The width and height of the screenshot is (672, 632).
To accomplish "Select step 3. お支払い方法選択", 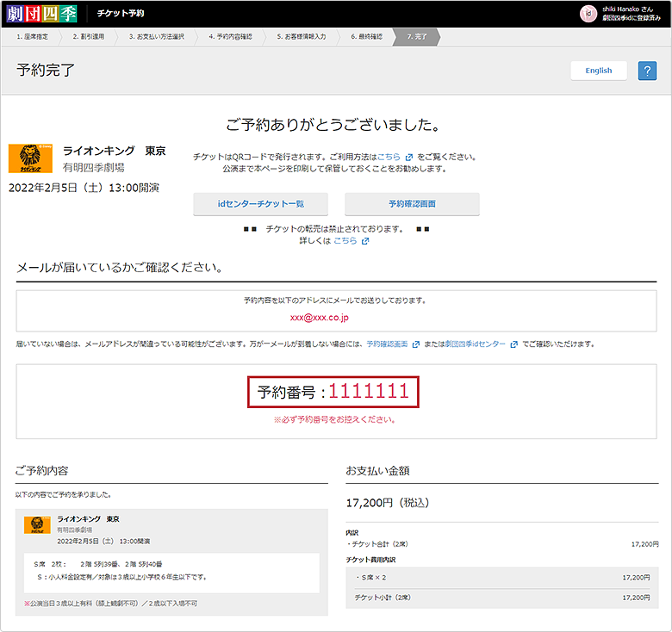I will tap(157, 37).
